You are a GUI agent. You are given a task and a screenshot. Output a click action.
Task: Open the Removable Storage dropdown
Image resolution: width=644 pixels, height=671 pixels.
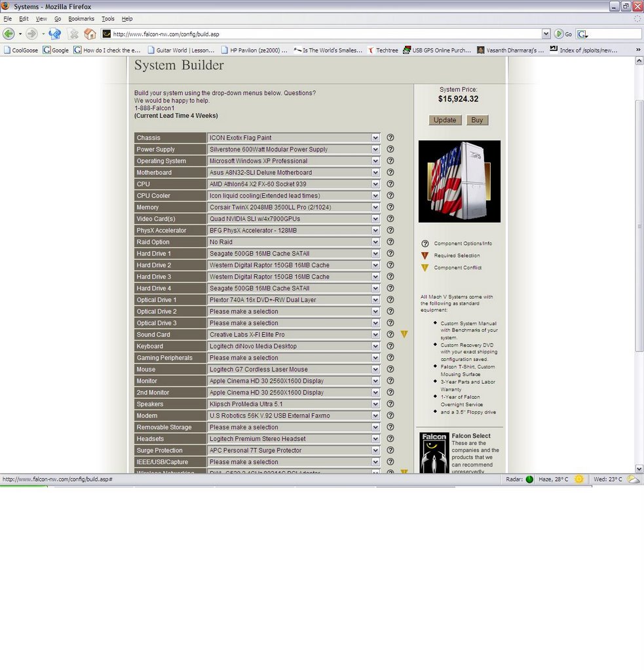294,427
